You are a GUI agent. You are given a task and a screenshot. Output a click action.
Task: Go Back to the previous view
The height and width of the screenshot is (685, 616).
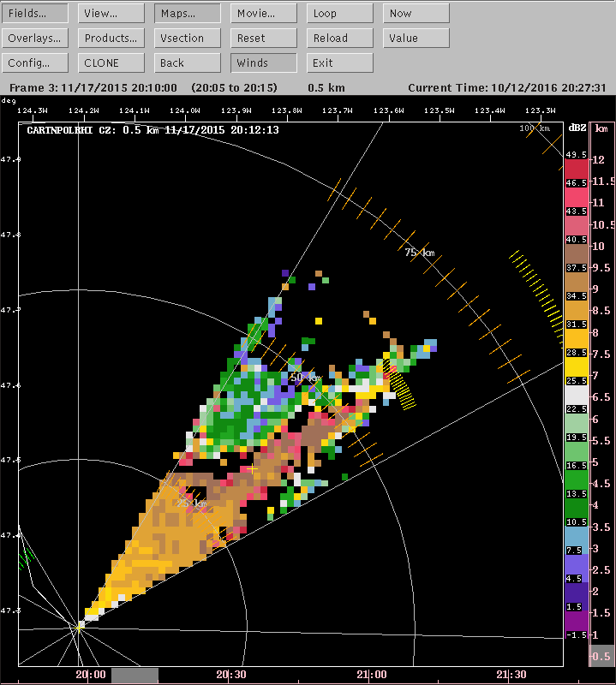[188, 63]
